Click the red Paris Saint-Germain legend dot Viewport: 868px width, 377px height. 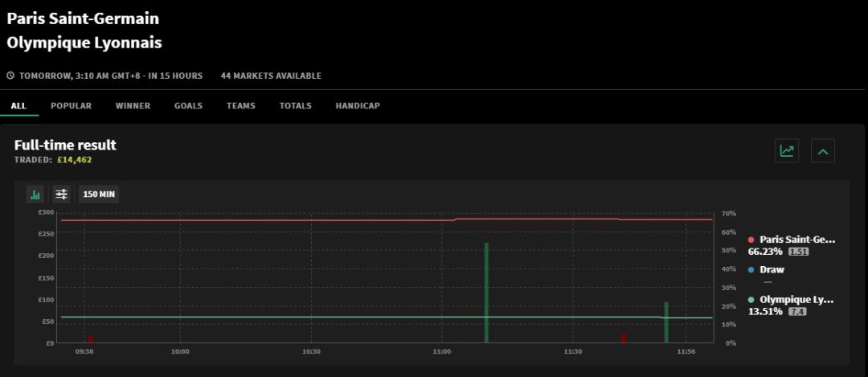[x=751, y=240]
